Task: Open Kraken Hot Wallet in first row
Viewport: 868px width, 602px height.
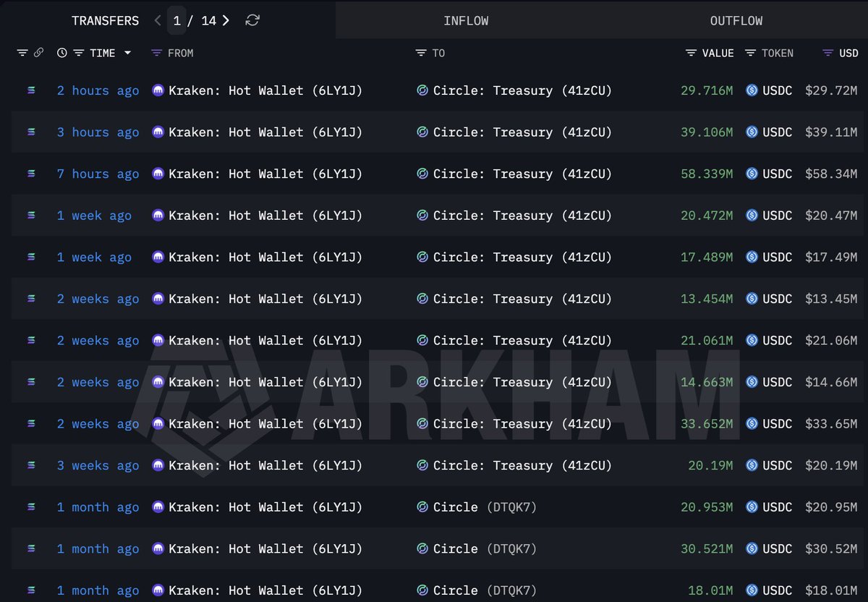Action: (x=265, y=91)
